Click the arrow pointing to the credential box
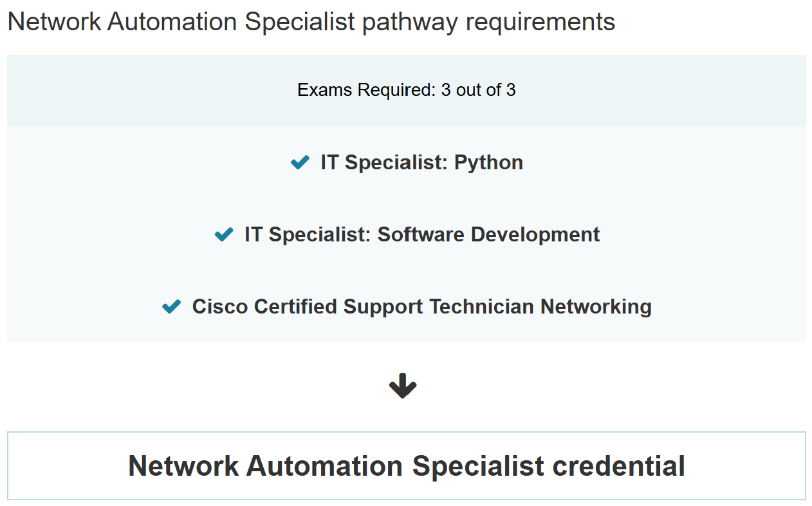812x506 pixels. coord(403,386)
